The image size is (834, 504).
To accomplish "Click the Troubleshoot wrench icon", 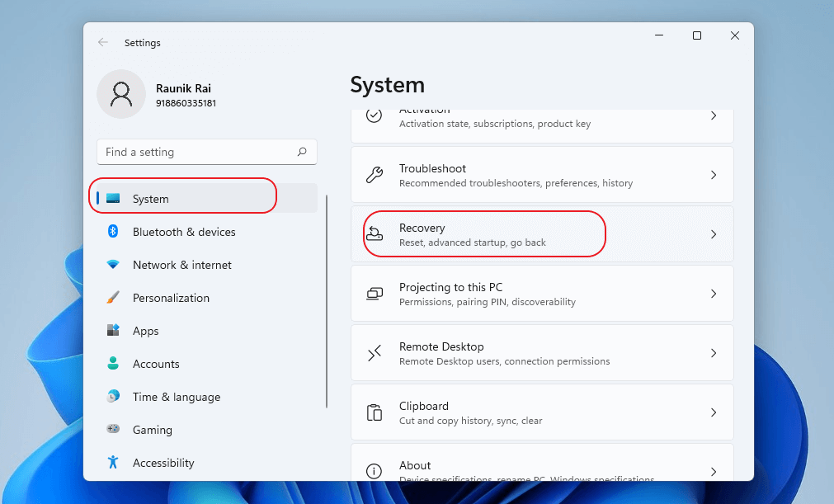I will click(375, 175).
